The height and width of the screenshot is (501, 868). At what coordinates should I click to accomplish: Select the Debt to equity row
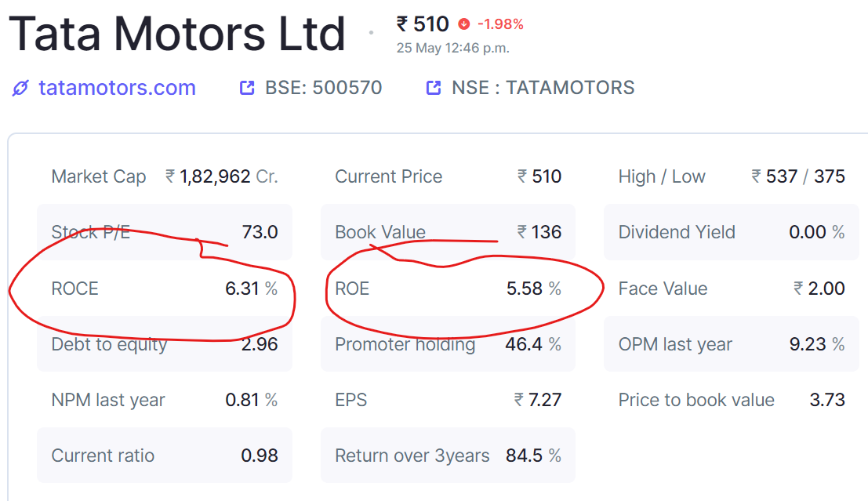point(165,344)
